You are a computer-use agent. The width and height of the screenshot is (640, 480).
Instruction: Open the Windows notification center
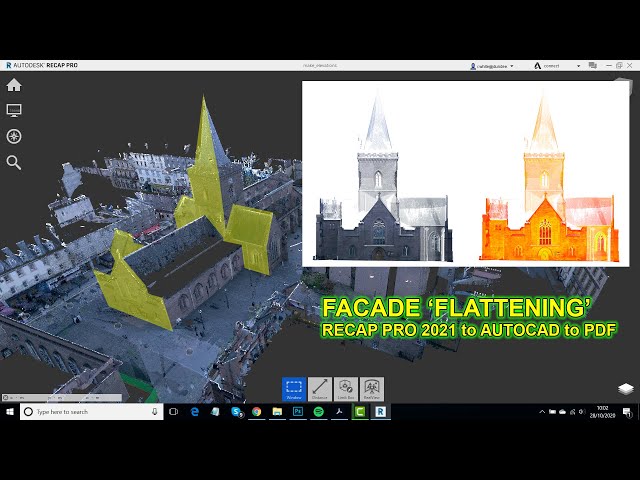(627, 412)
